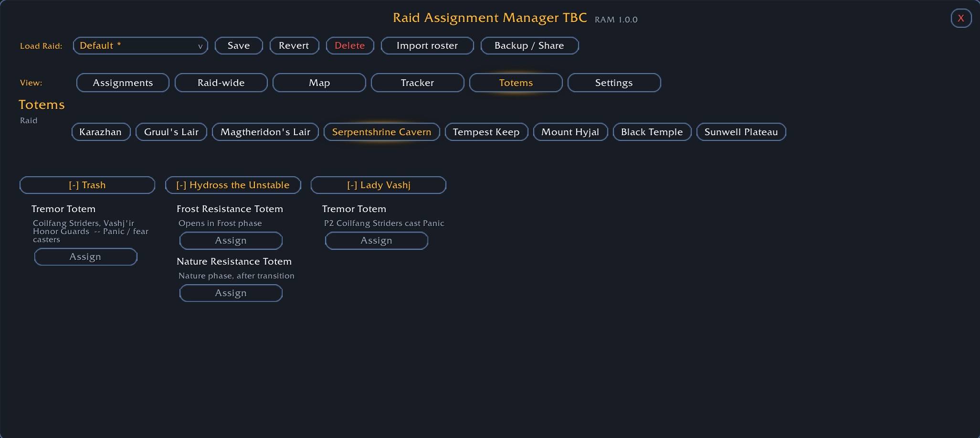Select the Totems view tab

point(516,83)
